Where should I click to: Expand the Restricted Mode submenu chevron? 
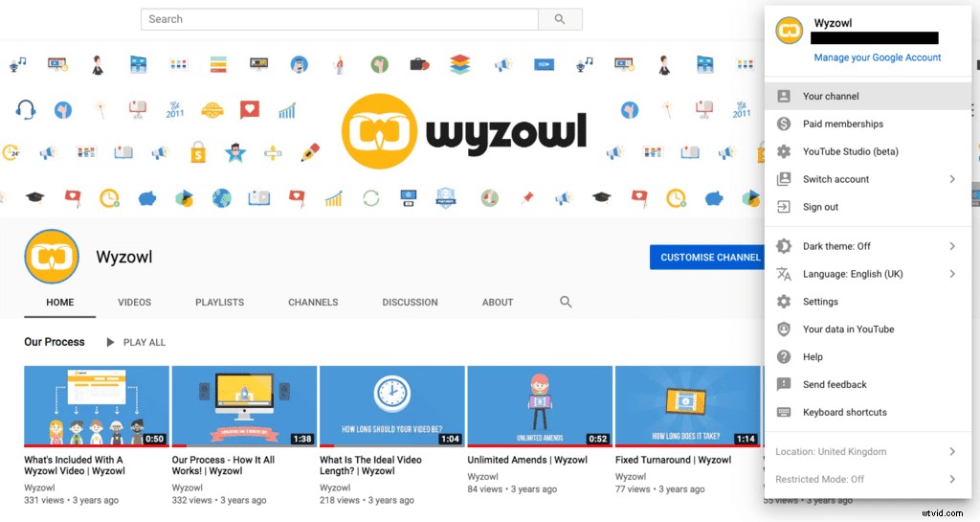[x=952, y=479]
